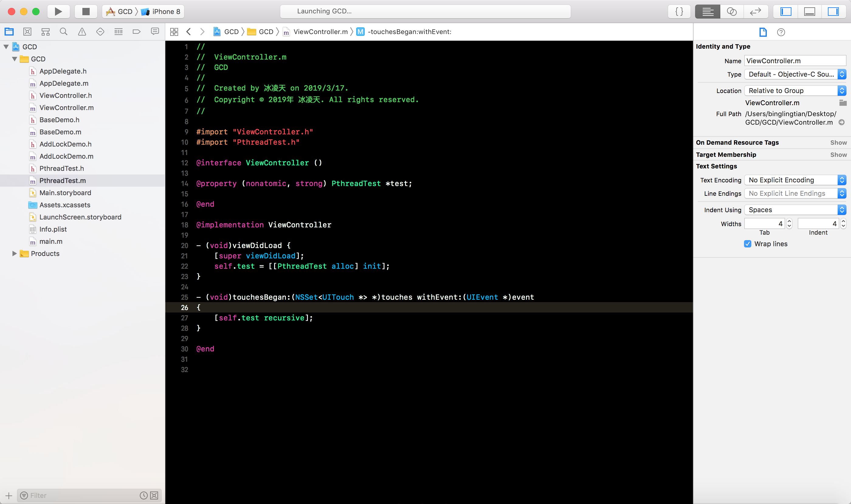Show the Quick Help inspector
This screenshot has height=504, width=851.
coord(781,32)
